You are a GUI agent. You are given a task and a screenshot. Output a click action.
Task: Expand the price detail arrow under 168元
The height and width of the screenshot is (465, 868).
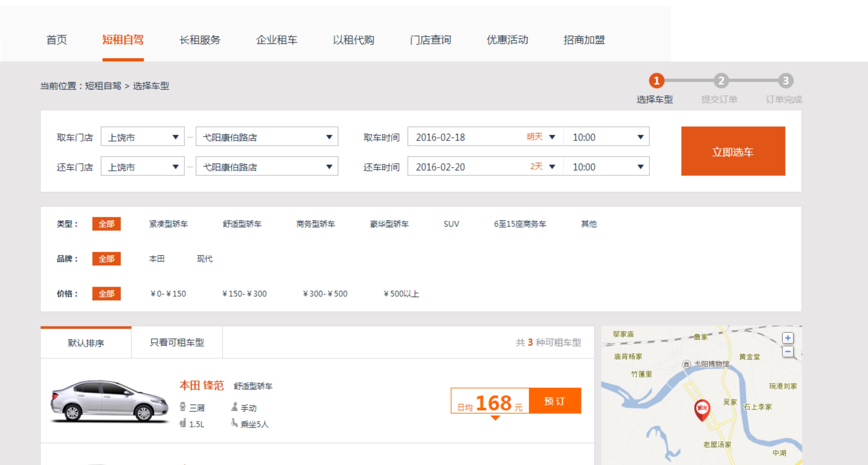(495, 418)
